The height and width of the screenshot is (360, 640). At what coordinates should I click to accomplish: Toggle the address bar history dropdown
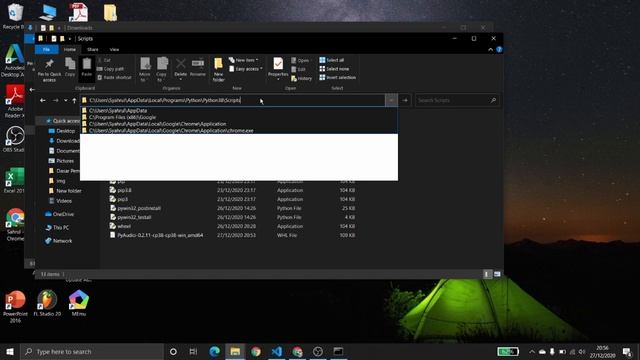click(x=391, y=100)
